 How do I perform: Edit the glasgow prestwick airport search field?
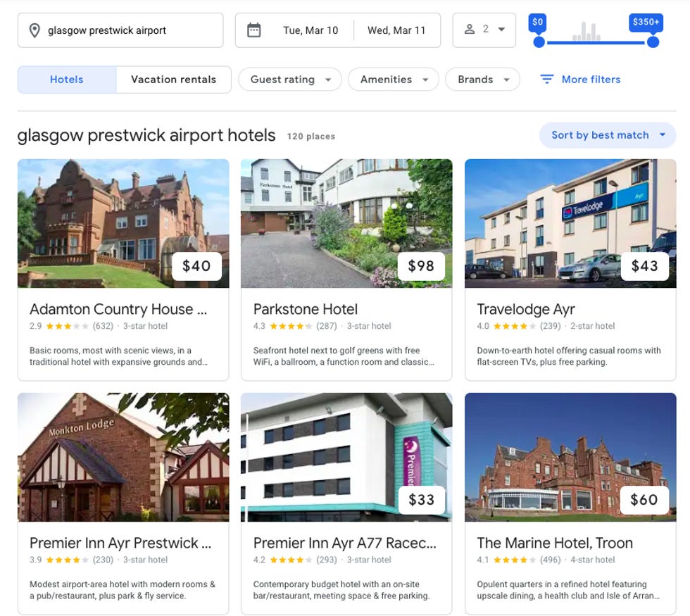coord(120,30)
